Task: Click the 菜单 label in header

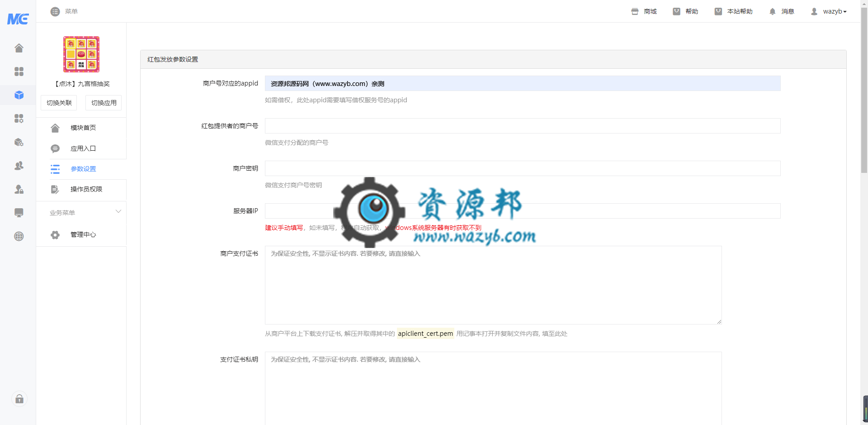Action: (x=71, y=11)
